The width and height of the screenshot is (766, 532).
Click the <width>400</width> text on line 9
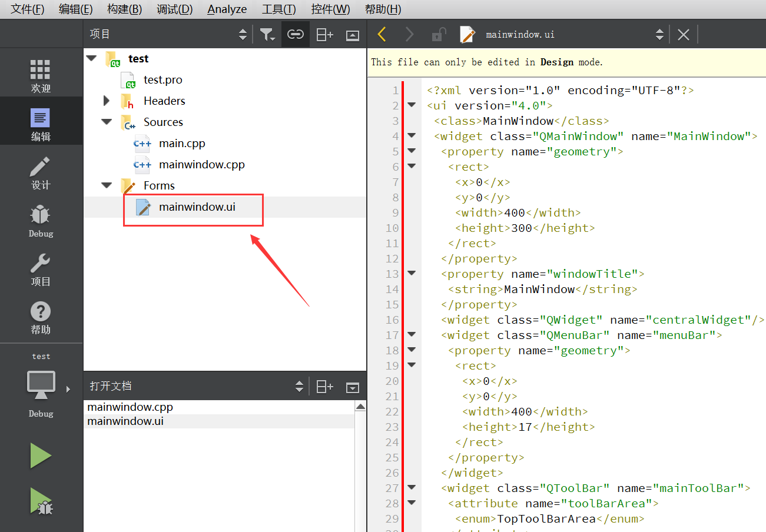tap(518, 212)
